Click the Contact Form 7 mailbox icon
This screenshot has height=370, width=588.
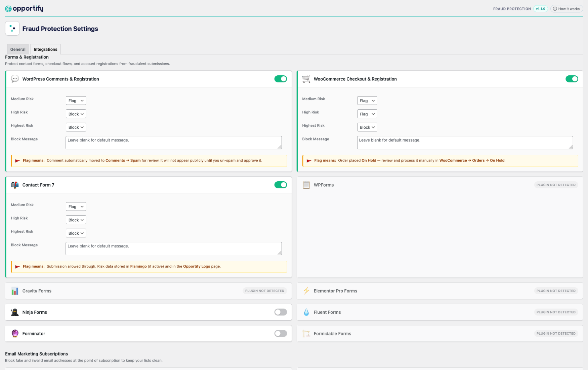[x=15, y=185]
